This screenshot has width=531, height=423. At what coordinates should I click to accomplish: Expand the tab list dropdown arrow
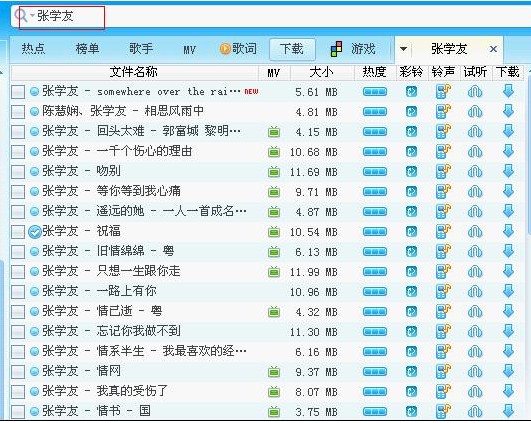point(403,49)
